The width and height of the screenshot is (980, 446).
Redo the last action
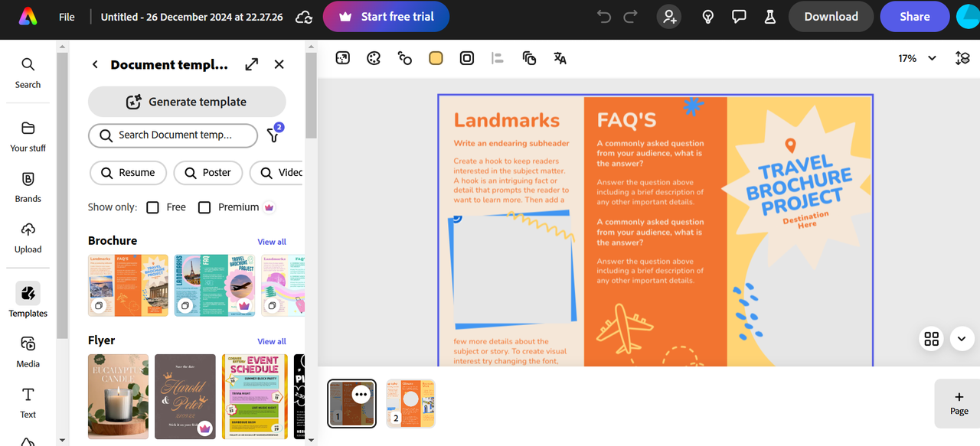coord(630,16)
